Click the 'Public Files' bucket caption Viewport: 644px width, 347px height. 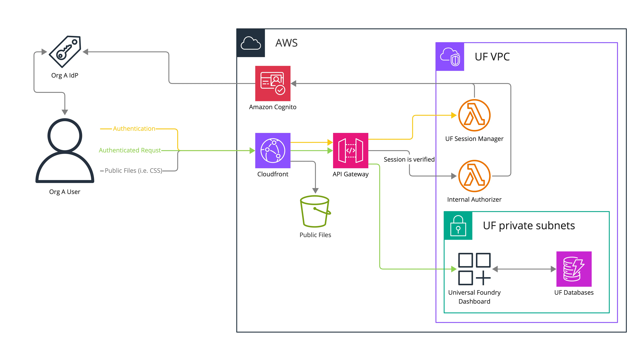315,235
